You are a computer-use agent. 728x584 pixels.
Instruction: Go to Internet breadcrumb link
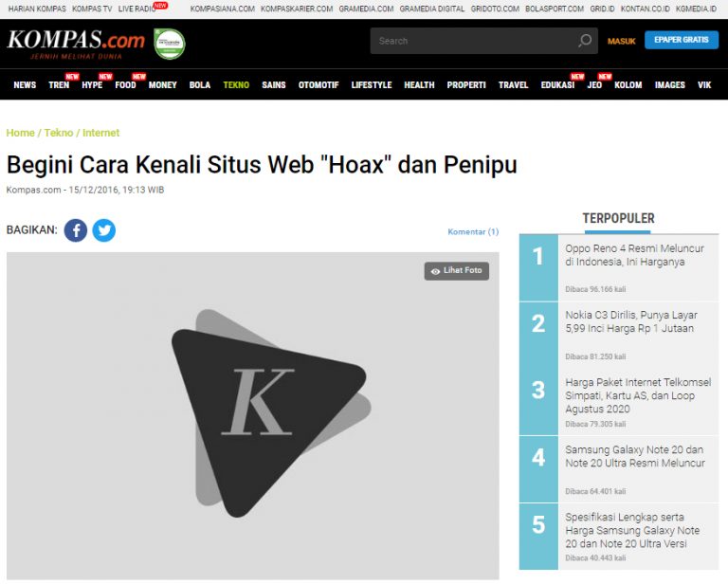click(100, 133)
